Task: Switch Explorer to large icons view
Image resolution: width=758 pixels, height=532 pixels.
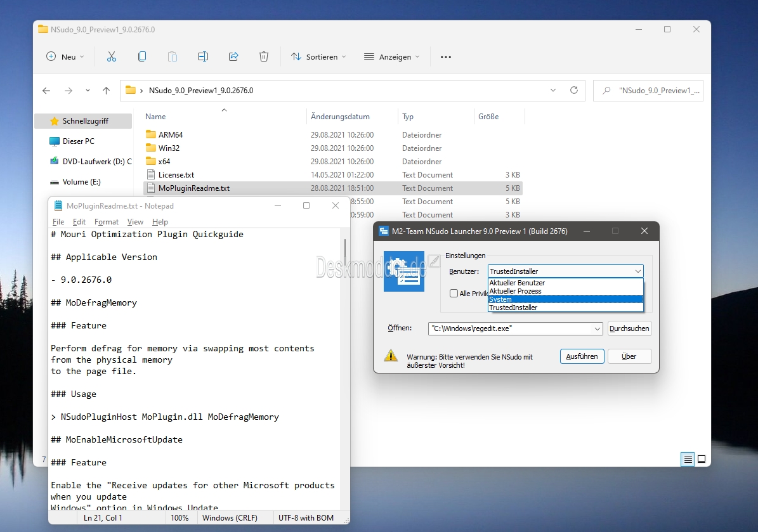Action: (702, 459)
